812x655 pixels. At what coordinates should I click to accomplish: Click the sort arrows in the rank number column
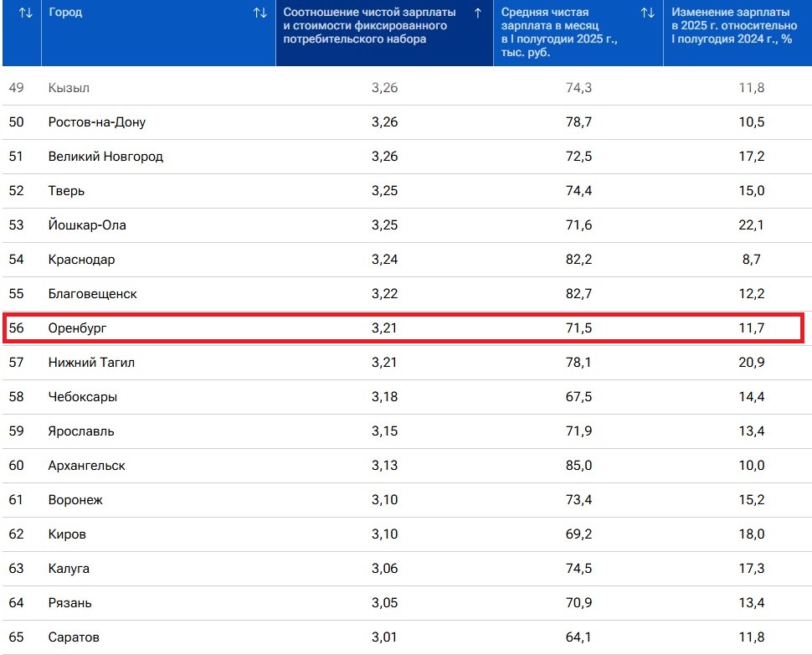[26, 13]
